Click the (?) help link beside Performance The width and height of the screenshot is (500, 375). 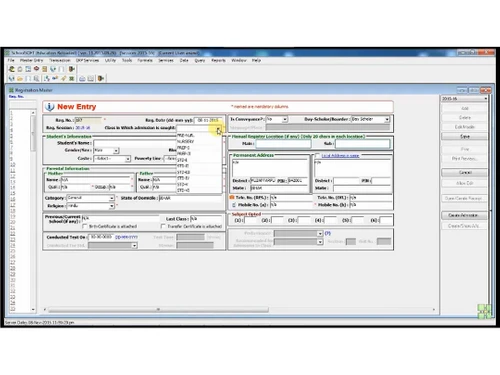pyautogui.click(x=327, y=233)
